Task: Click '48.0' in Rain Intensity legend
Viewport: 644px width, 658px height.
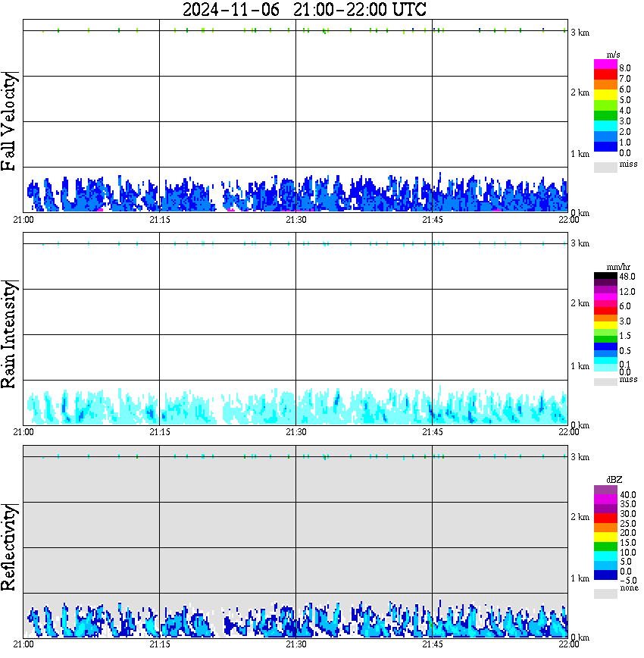Action: (x=627, y=277)
